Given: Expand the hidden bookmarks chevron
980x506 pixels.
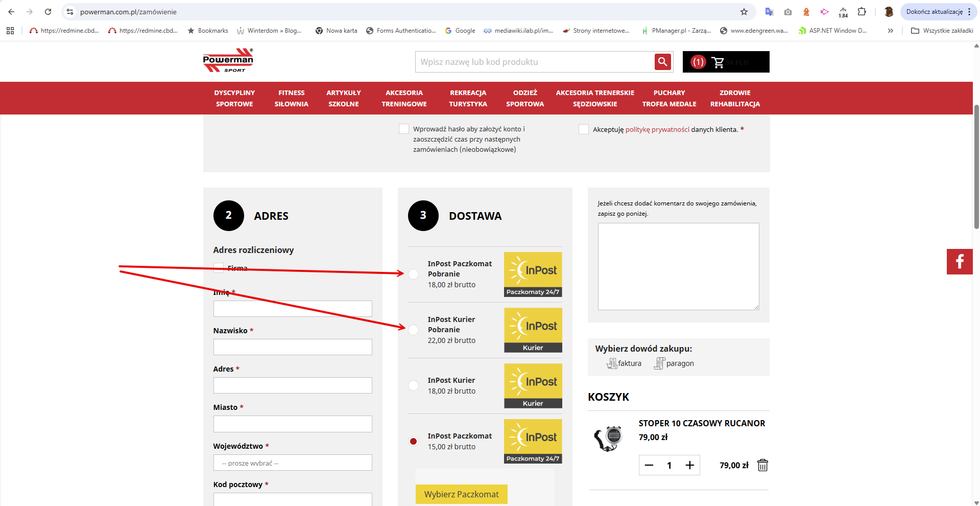Looking at the screenshot, I should 891,31.
